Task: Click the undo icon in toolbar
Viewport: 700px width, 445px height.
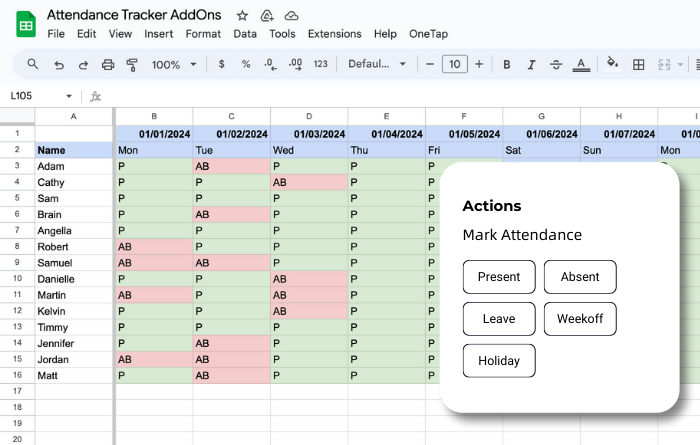Action: pos(59,64)
